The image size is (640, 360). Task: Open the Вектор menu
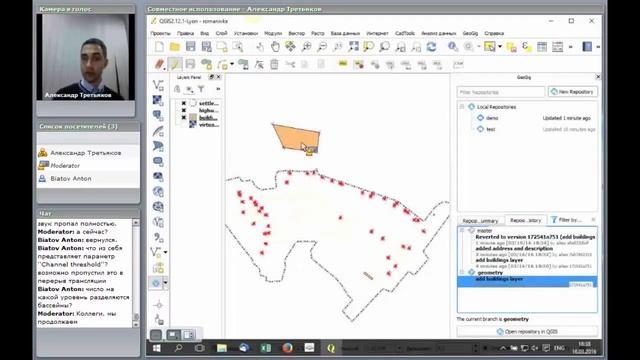click(296, 33)
